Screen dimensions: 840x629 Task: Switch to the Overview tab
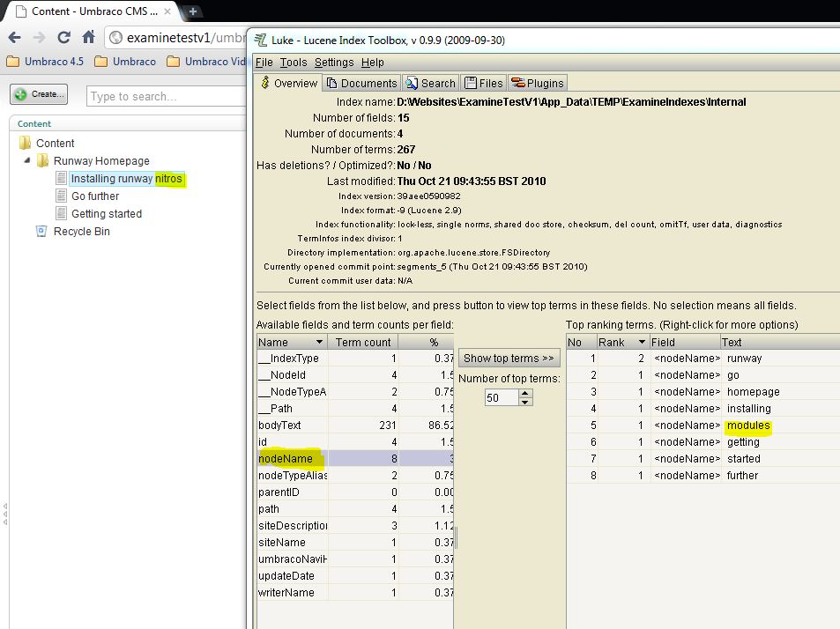click(x=288, y=83)
